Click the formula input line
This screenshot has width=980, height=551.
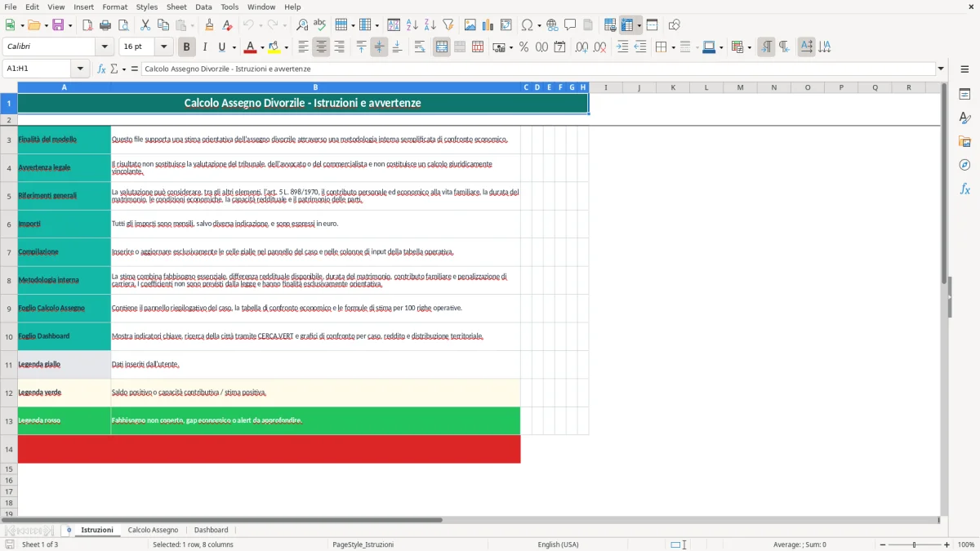(539, 69)
